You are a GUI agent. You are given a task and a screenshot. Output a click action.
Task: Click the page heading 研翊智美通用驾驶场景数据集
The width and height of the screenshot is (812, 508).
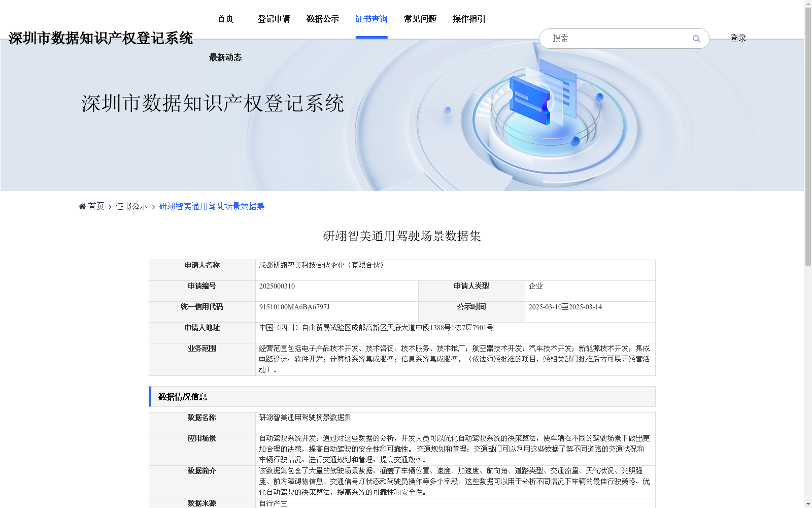coord(402,236)
